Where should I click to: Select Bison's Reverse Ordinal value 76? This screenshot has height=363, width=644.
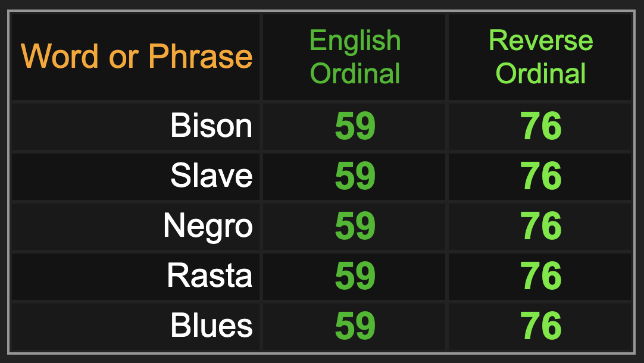pos(541,126)
